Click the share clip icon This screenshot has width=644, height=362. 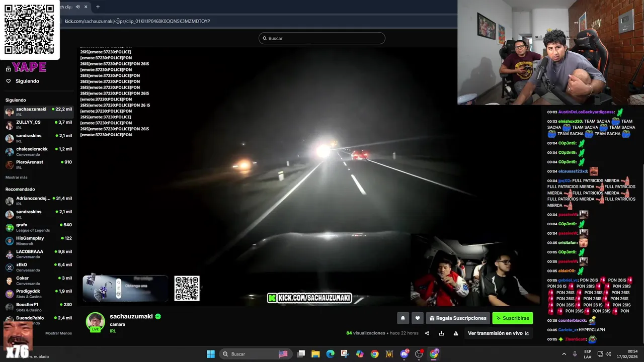427,333
